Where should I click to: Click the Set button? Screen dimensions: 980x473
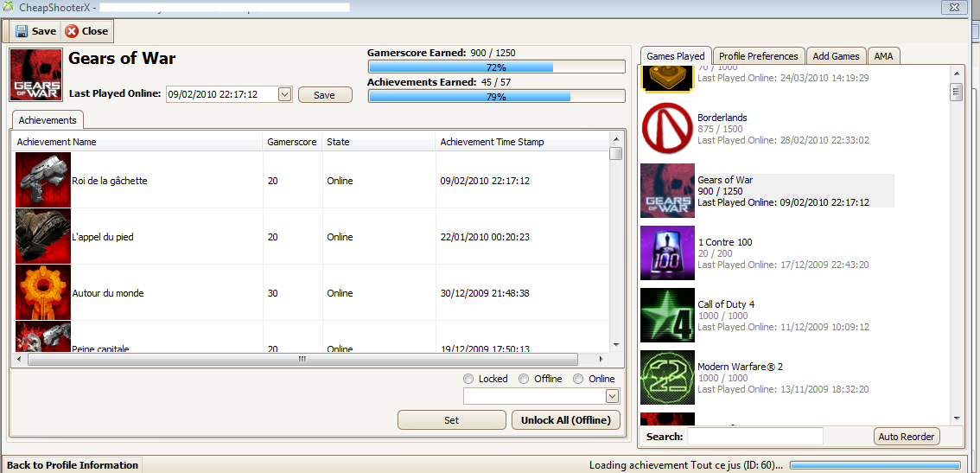pyautogui.click(x=451, y=419)
